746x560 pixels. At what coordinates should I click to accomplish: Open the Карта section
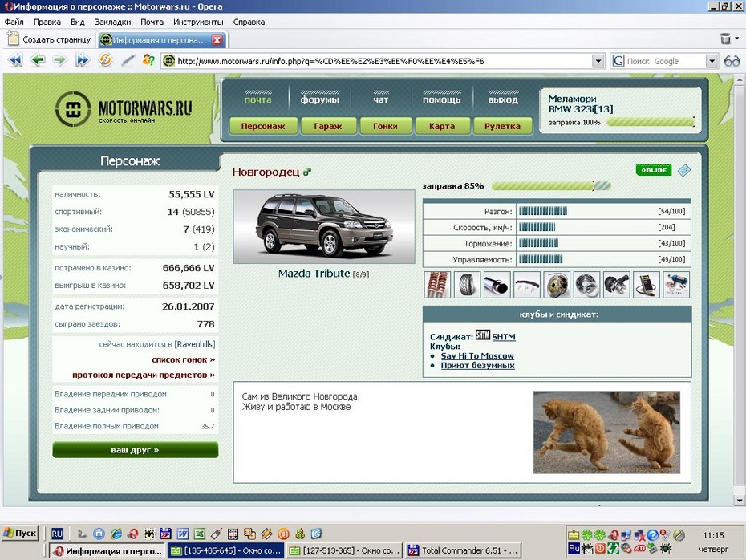(442, 126)
